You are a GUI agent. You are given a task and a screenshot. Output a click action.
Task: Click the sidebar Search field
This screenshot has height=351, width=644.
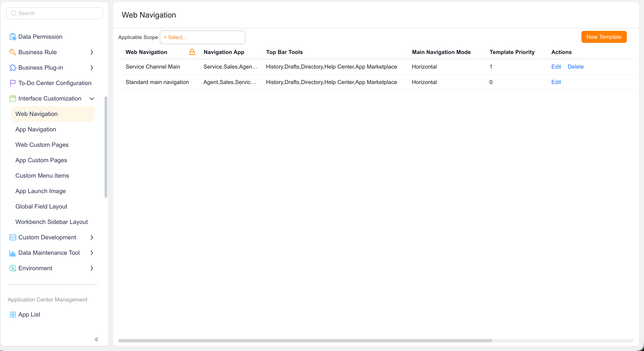pos(54,13)
